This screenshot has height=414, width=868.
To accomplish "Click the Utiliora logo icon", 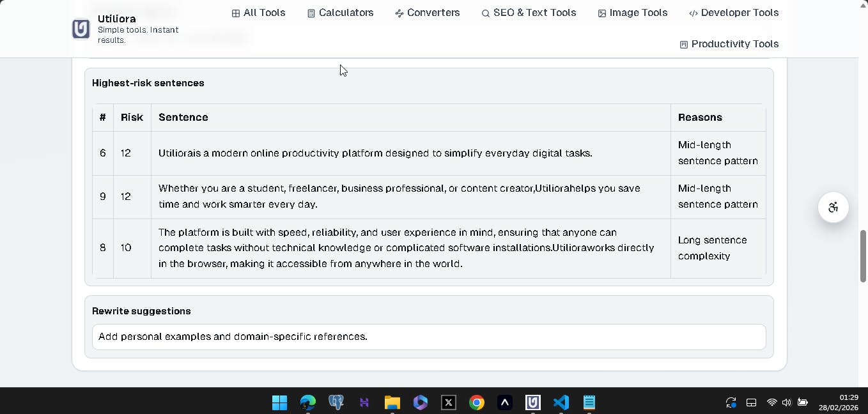I will pyautogui.click(x=81, y=29).
